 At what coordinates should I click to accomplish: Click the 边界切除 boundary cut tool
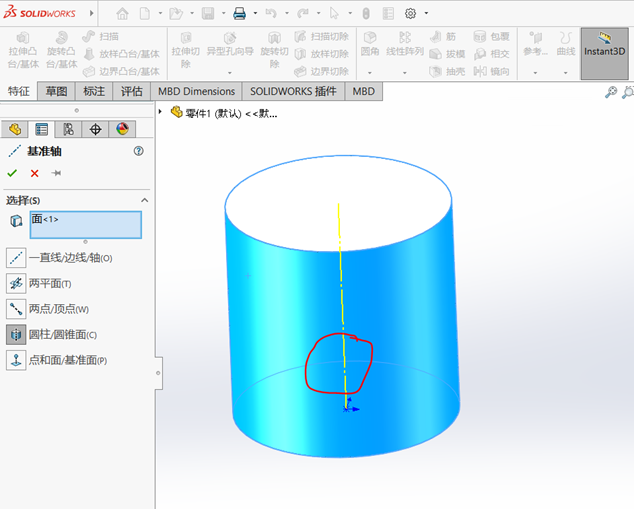pos(321,72)
